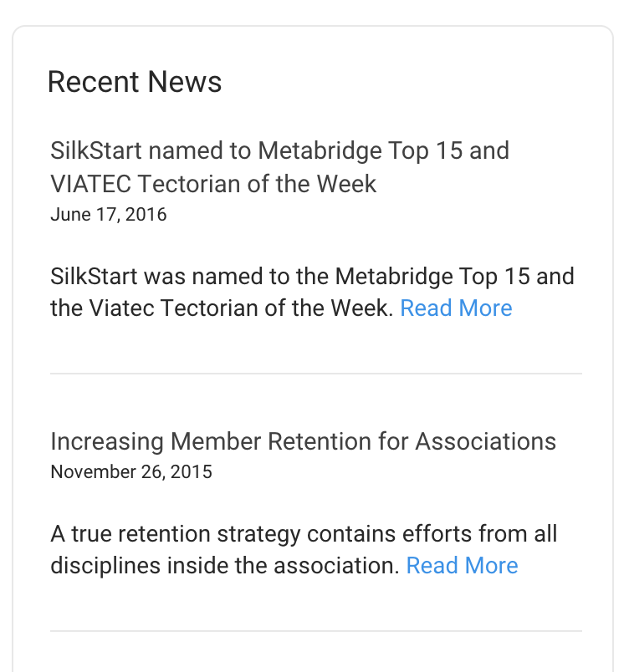Click Read More for the SilkStart article
Screen dimensions: 629x672
(456, 308)
